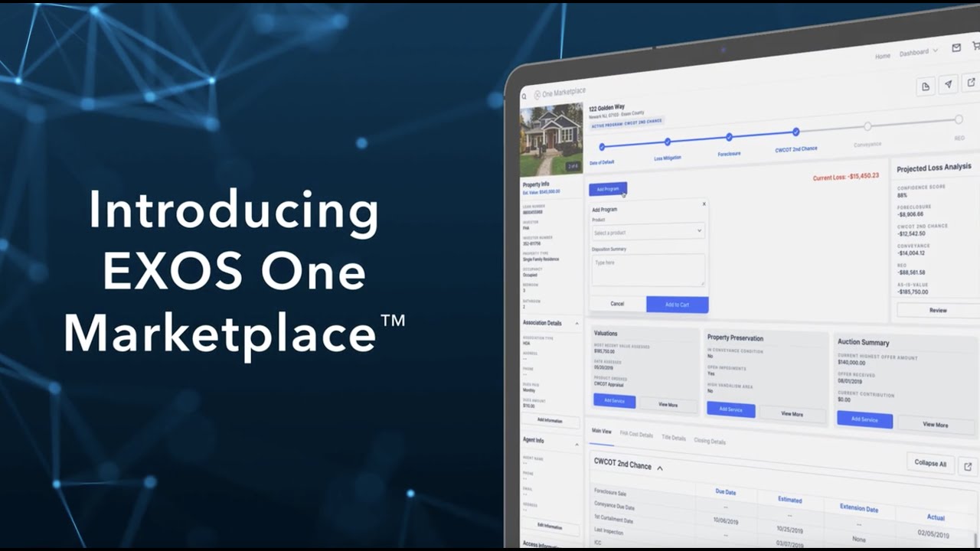Click the Foreclosure Sale table row label
Screen dimensions: 980x551
tap(610, 493)
